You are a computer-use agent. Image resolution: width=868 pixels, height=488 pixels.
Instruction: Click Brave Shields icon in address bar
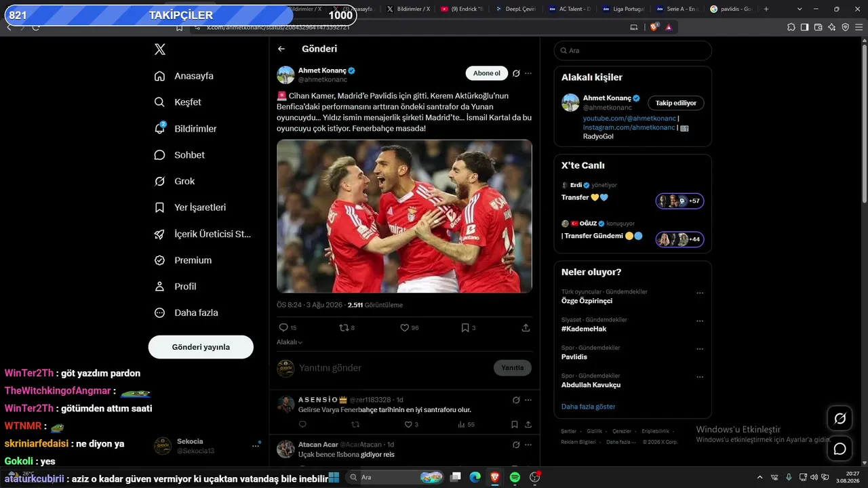click(654, 27)
